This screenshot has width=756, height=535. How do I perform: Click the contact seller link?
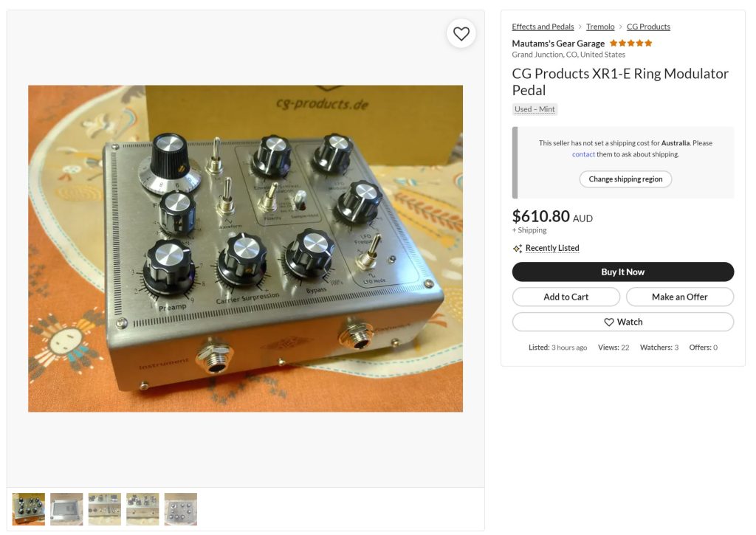(583, 154)
